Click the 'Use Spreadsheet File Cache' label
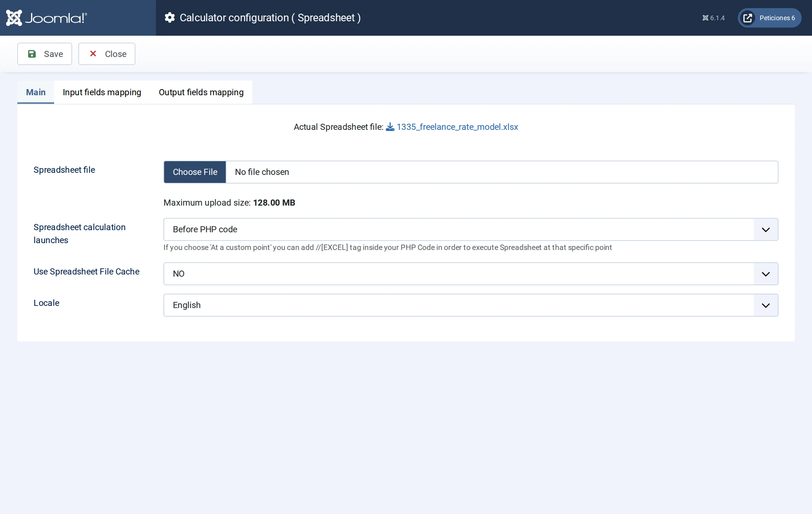 86,272
